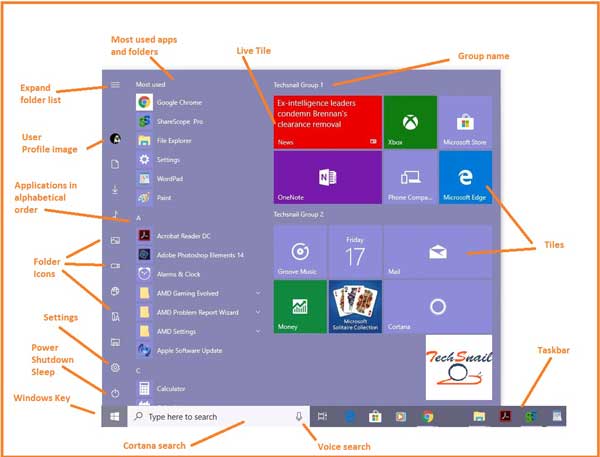Click the Type here to search box
This screenshot has width=600, height=457.
coord(218,416)
